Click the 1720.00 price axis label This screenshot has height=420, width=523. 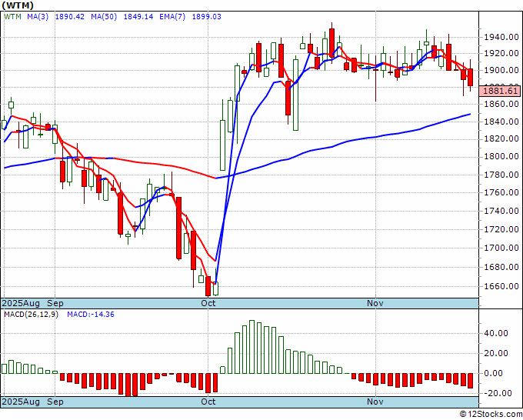click(501, 229)
